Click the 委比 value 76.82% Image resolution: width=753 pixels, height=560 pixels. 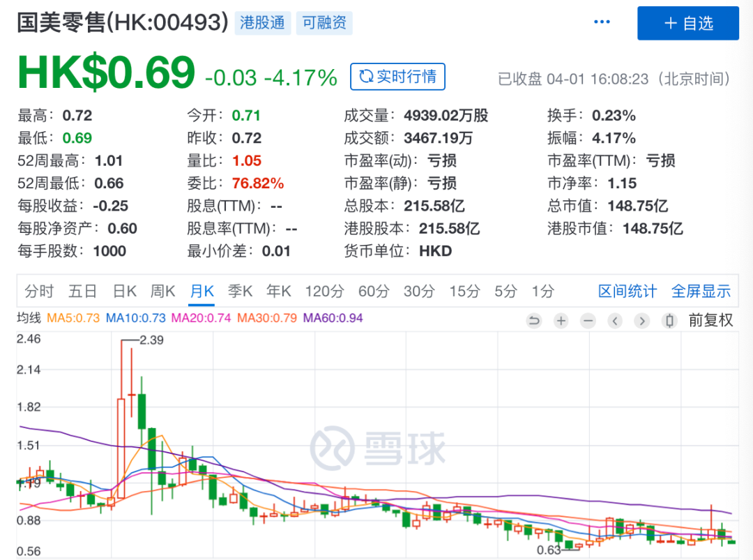pyautogui.click(x=258, y=183)
